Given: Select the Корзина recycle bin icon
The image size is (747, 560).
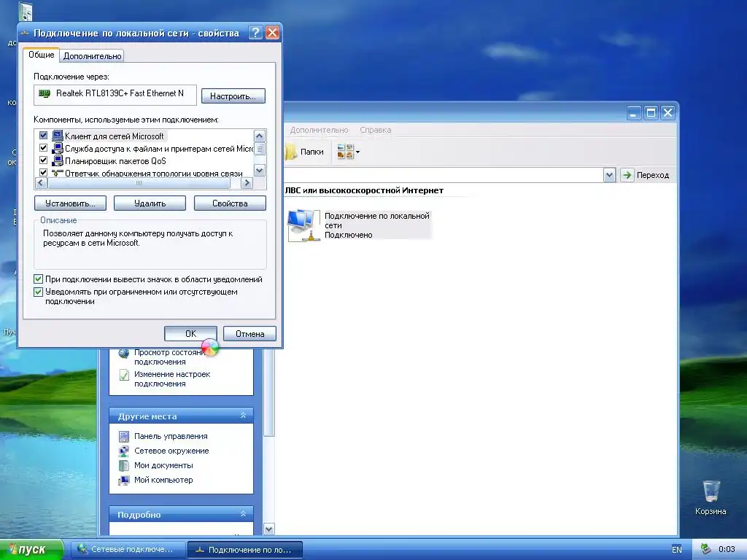Looking at the screenshot, I should [711, 491].
